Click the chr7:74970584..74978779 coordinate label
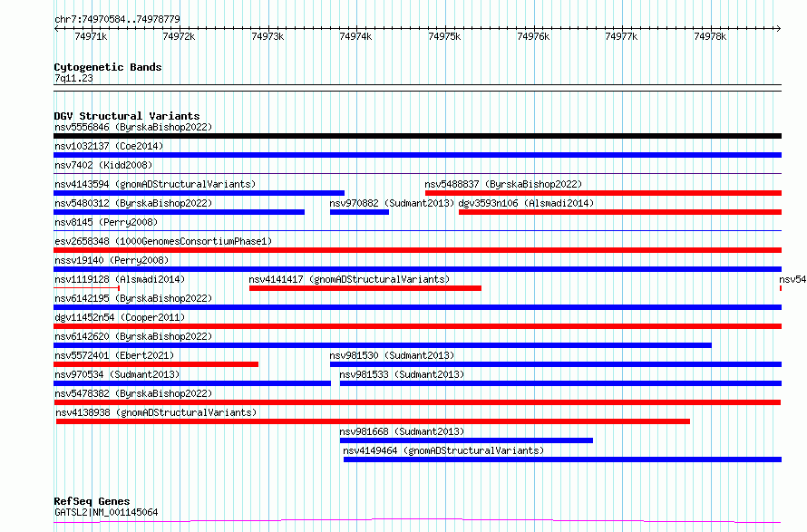Image resolution: width=807 pixels, height=532 pixels. tap(117, 20)
